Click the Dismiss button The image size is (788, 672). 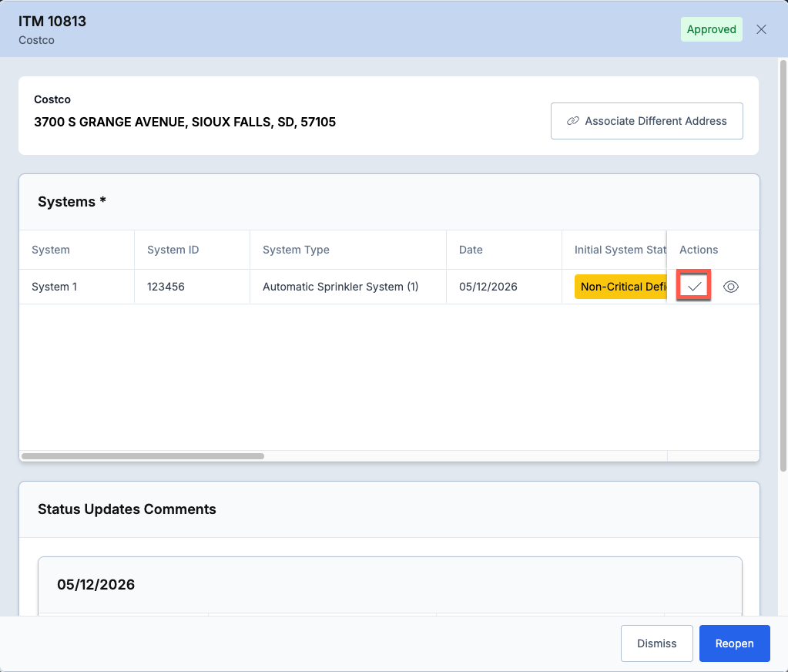[657, 643]
